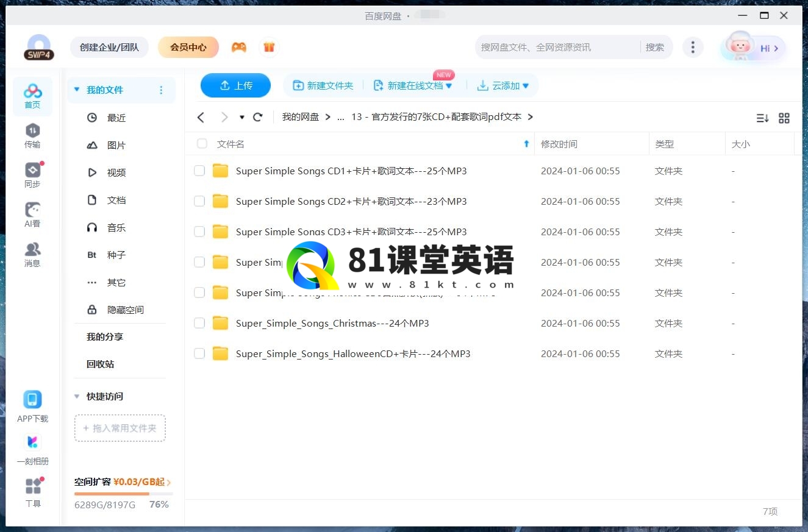This screenshot has height=532, width=808.
Task: Tick the checkbox for Super_Simple_Songs_Christmas
Action: (x=199, y=323)
